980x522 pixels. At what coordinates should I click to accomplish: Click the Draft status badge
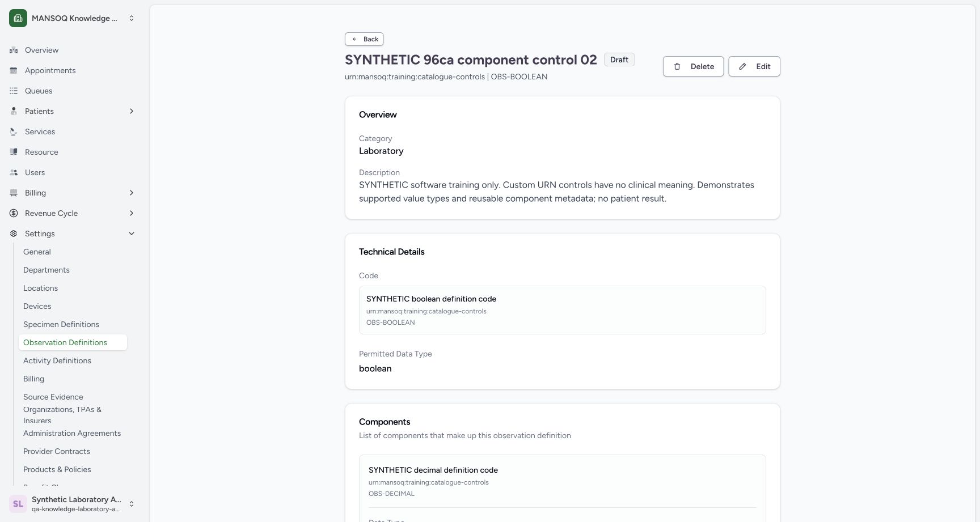coord(619,60)
